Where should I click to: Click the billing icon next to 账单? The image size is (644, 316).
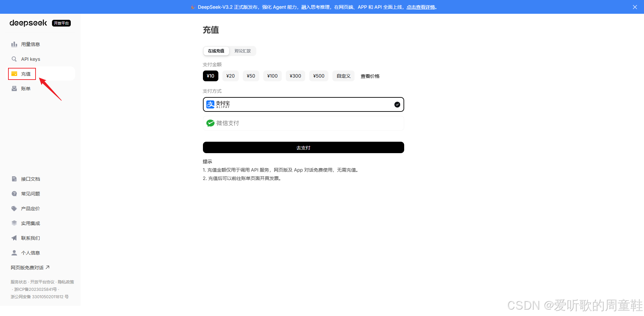14,89
